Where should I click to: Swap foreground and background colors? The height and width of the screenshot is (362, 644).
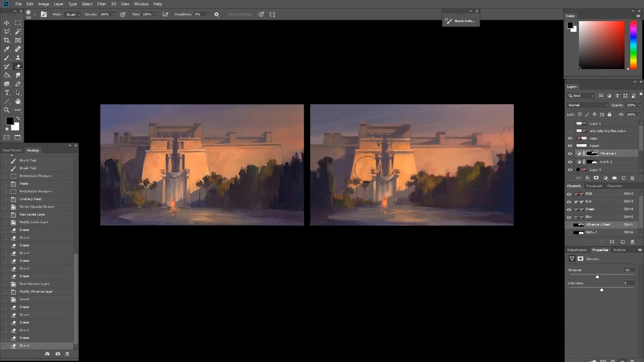(18, 118)
